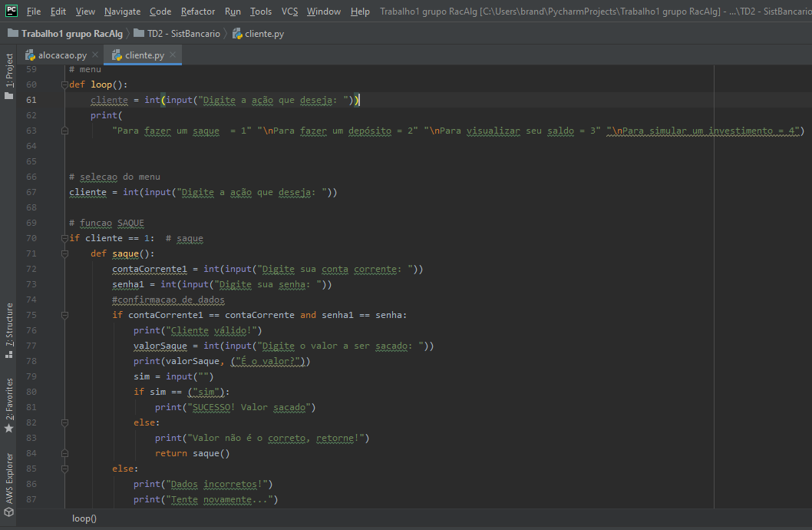812x530 pixels.
Task: Open the Navigate menu
Action: pyautogui.click(x=122, y=12)
